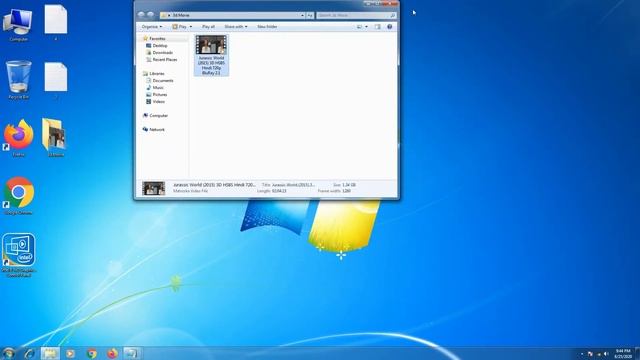640x360 pixels.
Task: Select the Firefox desktop shortcut
Action: (x=18, y=138)
